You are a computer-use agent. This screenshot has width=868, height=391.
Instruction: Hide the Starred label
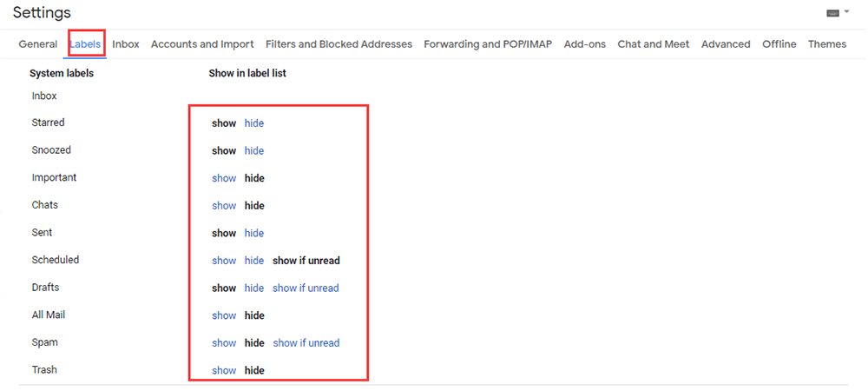pos(254,123)
